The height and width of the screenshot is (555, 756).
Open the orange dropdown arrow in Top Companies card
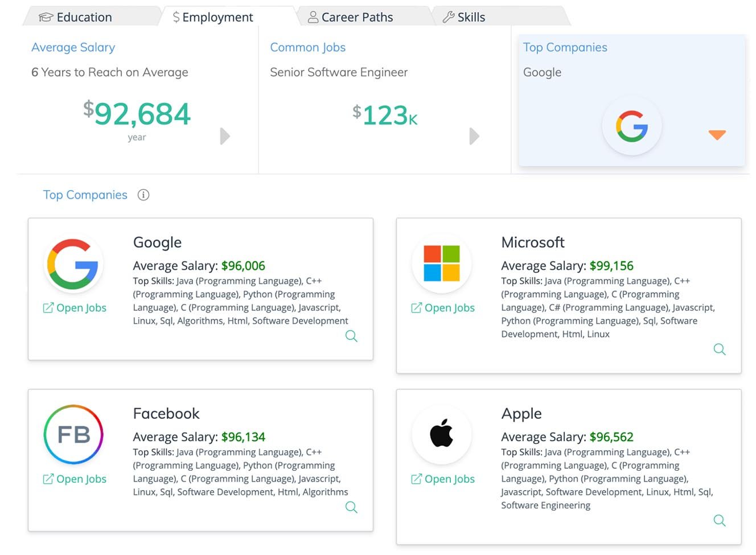(717, 135)
